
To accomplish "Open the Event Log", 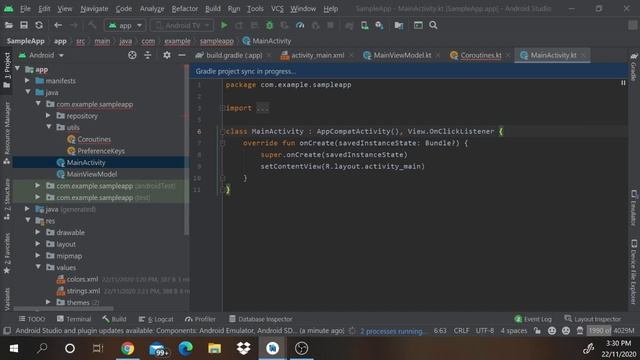I will pos(533,319).
